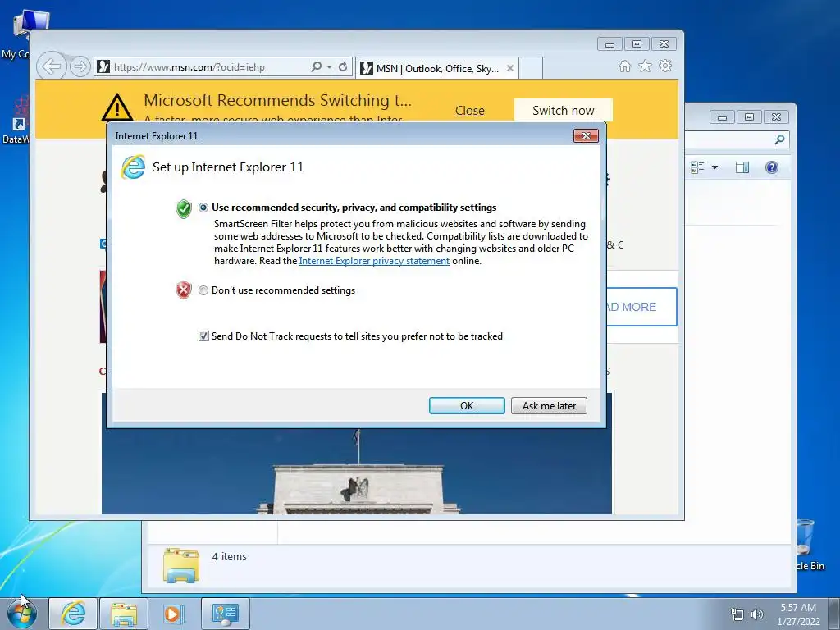This screenshot has height=630, width=840.
Task: Minimize the Internet Explorer window
Action: coord(609,44)
